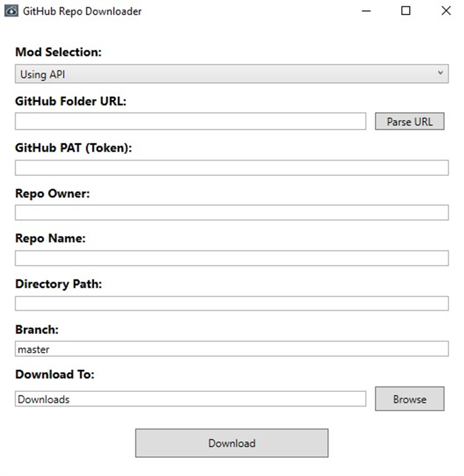Click the Mod Selection label
This screenshot has width=464, height=476.
click(58, 52)
